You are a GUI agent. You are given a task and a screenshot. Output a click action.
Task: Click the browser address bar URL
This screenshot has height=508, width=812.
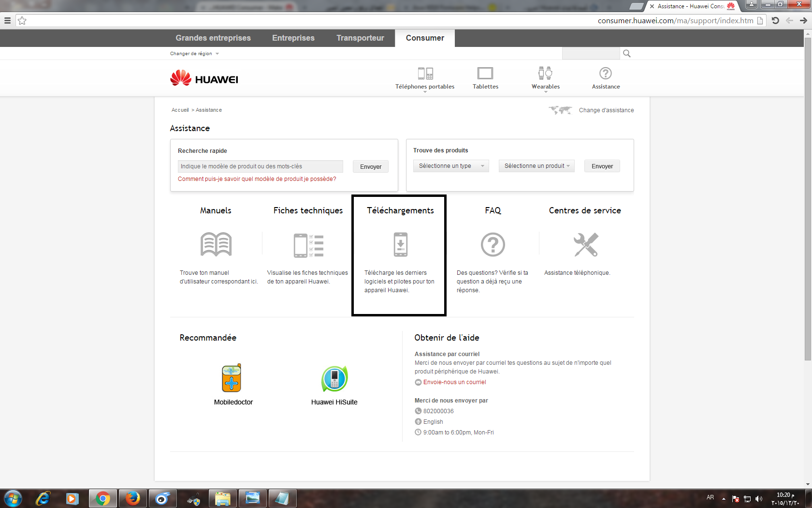pos(675,20)
